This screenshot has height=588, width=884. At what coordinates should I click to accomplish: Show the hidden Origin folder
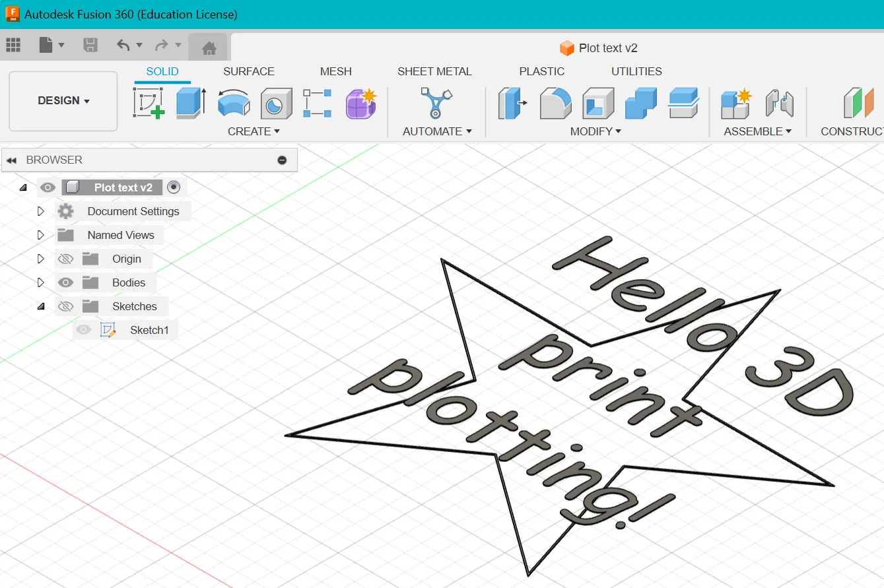coord(65,259)
